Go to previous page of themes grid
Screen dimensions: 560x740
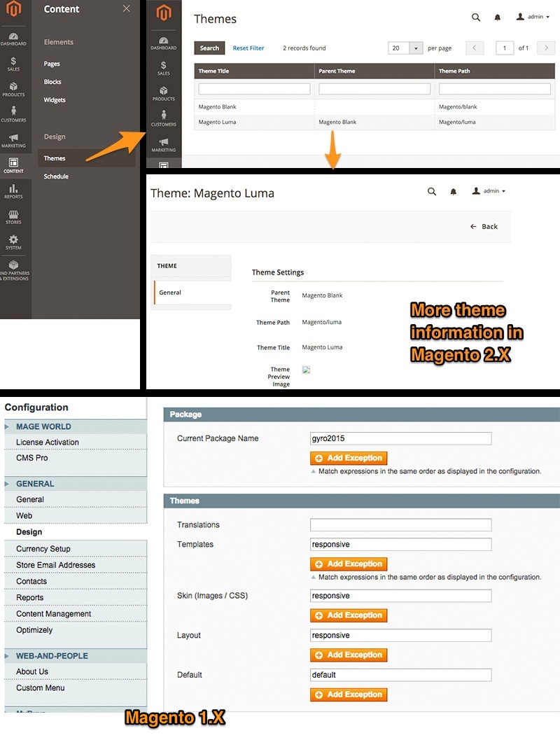pyautogui.click(x=475, y=48)
